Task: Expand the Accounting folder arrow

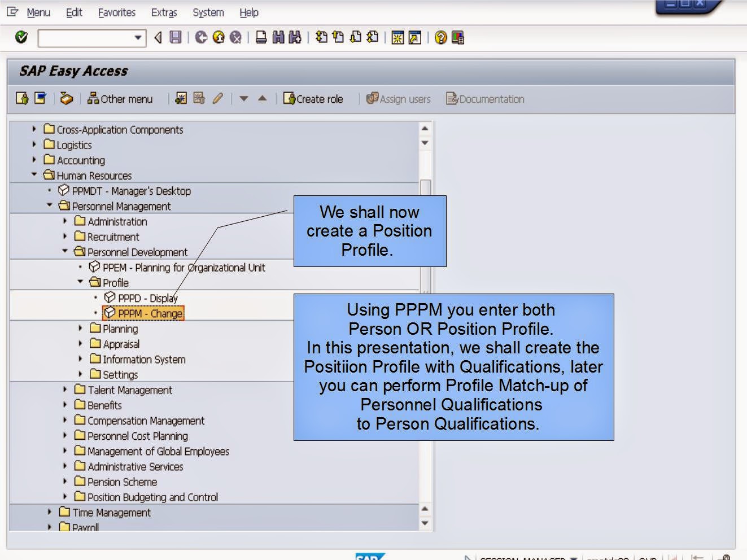Action: (34, 160)
